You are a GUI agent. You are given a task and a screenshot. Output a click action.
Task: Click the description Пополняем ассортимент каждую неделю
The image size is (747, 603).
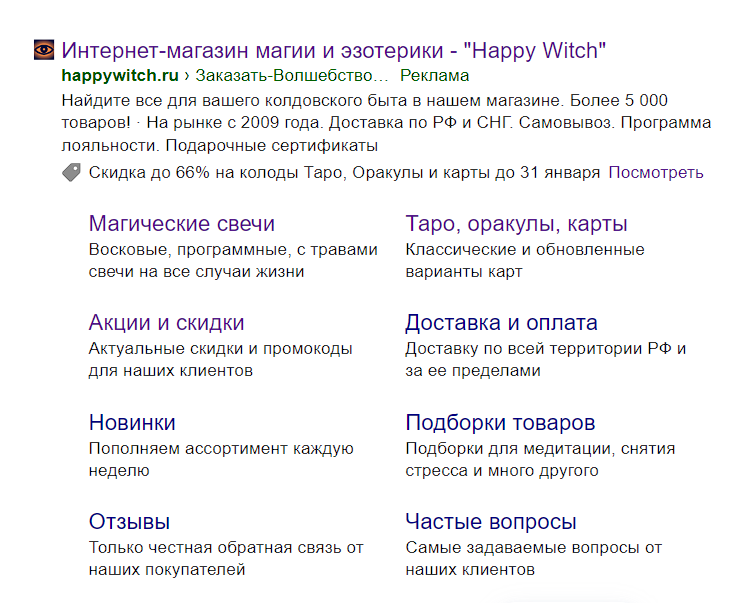click(x=222, y=459)
